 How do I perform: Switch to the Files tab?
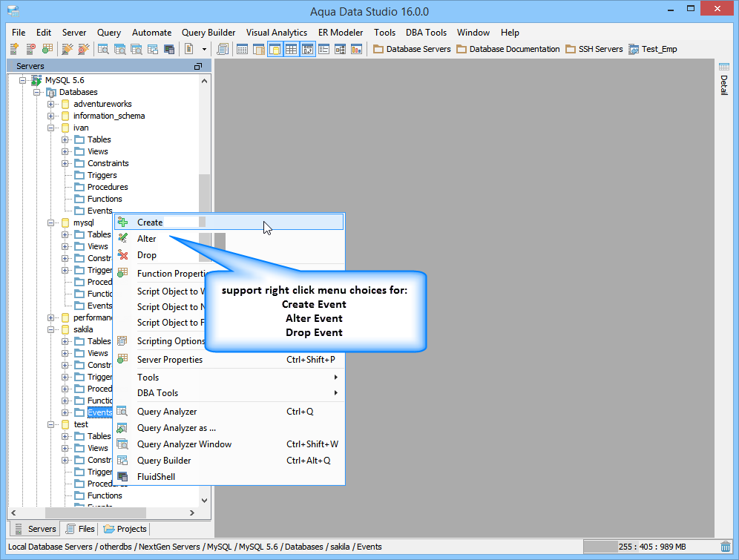[81, 529]
